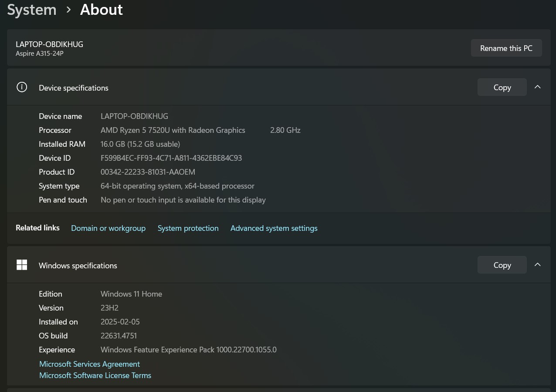Select the OS build value 22631.4751

coord(119,336)
